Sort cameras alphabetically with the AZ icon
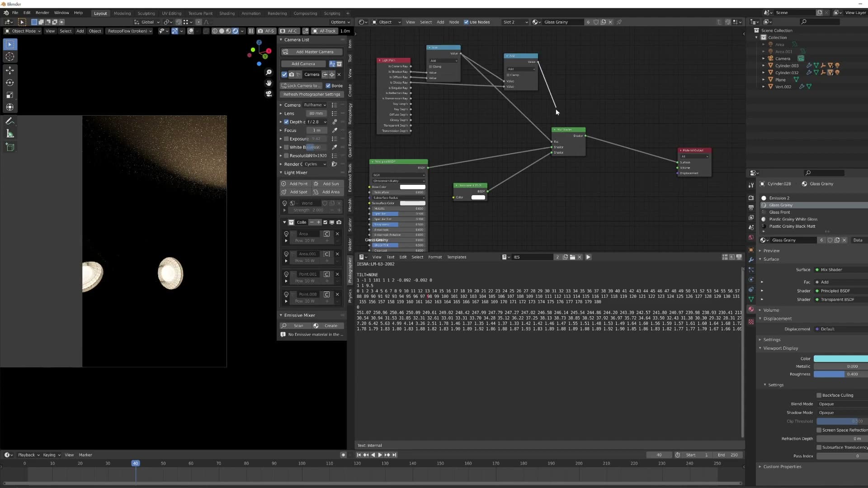Viewport: 868px width, 488px height. (x=332, y=64)
